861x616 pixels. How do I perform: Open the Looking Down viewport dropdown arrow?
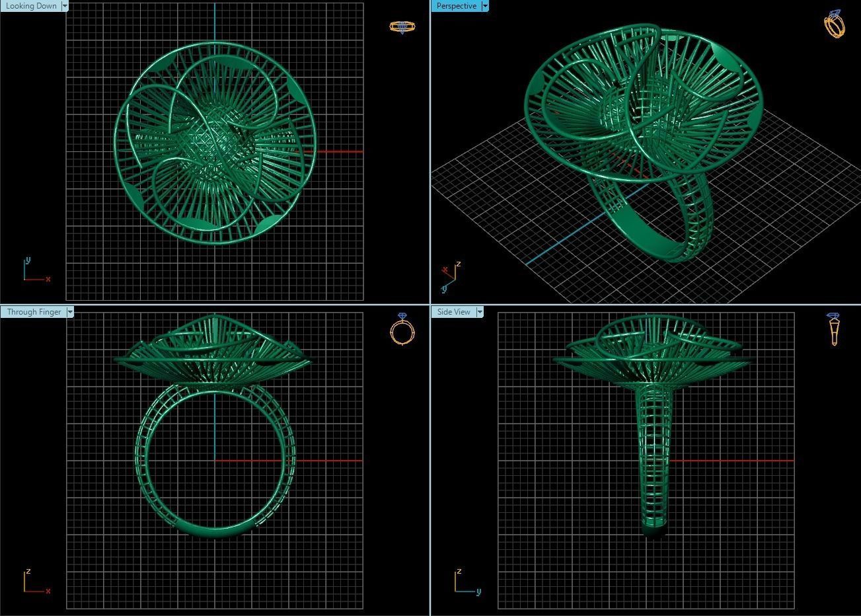[65, 6]
